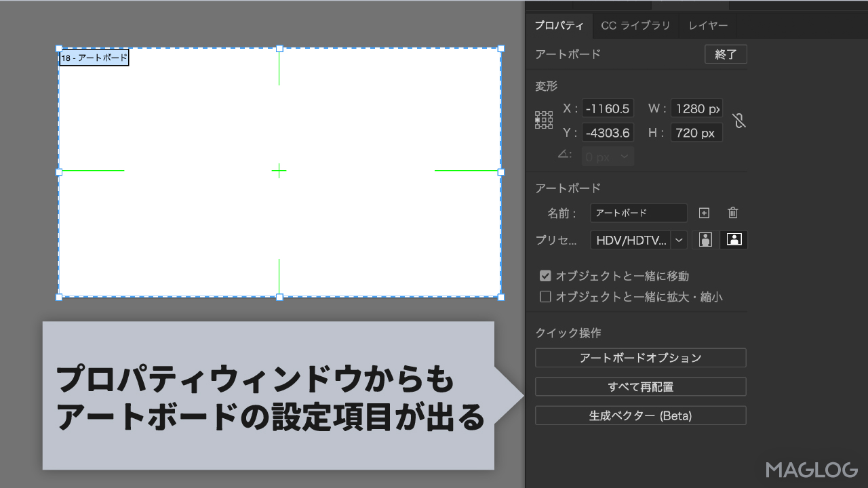Click the 生成ベクター (Beta) button
The width and height of the screenshot is (868, 488).
(x=639, y=415)
